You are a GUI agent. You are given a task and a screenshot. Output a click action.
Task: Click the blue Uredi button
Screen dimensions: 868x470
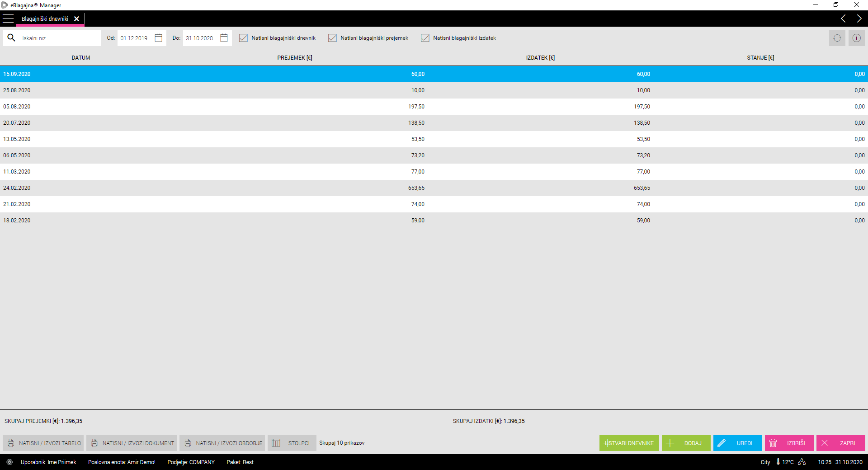[737, 443]
